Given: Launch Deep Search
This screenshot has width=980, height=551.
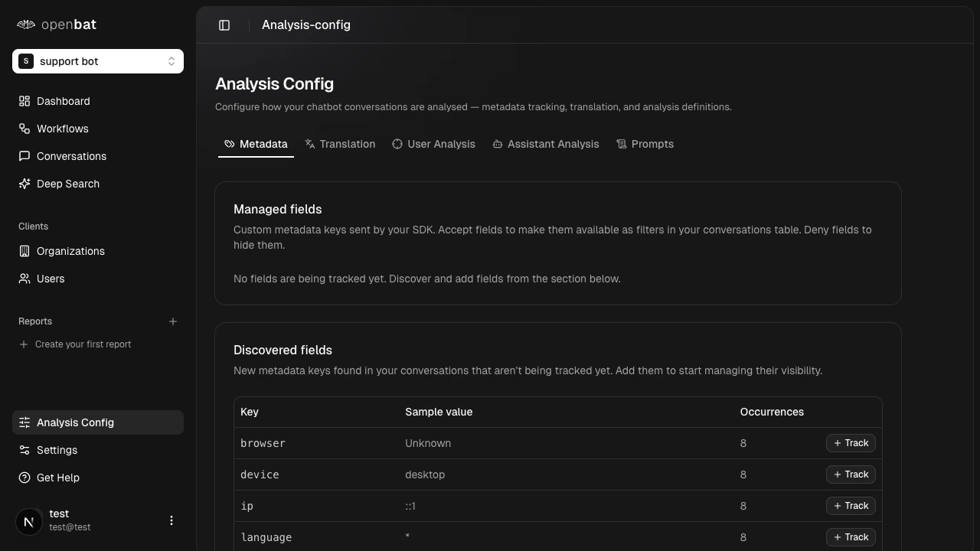Looking at the screenshot, I should point(67,184).
